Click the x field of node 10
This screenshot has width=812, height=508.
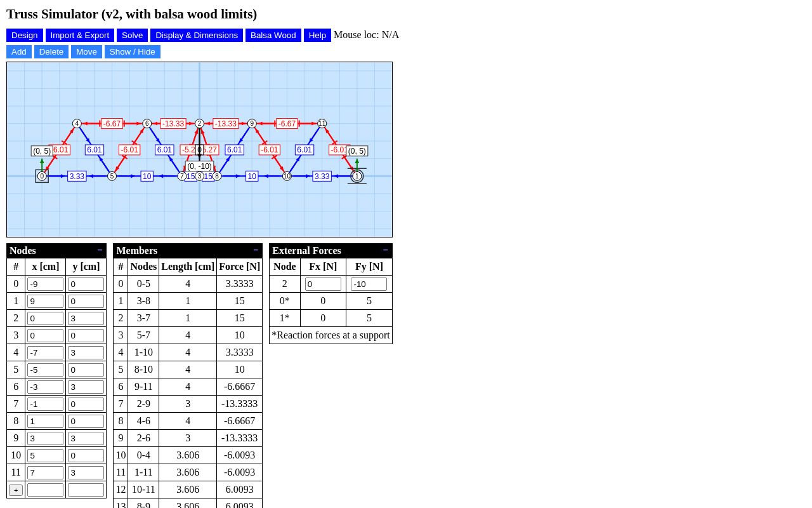(x=45, y=456)
